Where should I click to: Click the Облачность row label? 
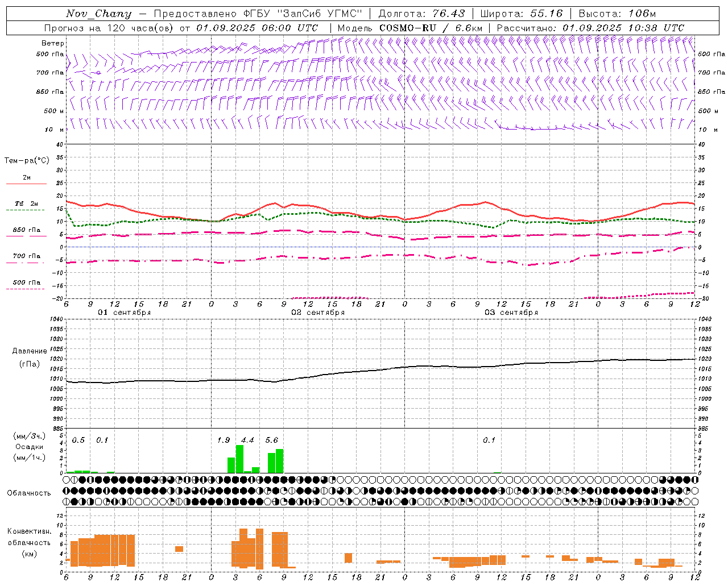(x=29, y=493)
